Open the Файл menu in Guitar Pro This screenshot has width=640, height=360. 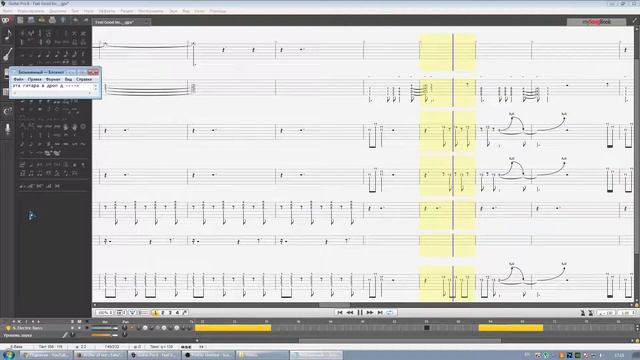(x=7, y=11)
